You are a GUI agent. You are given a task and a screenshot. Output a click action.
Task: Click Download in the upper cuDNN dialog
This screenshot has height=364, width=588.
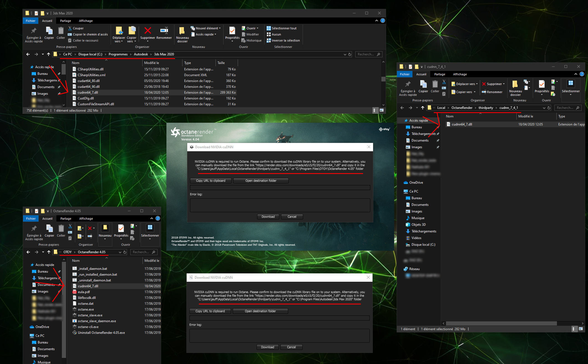tap(268, 217)
